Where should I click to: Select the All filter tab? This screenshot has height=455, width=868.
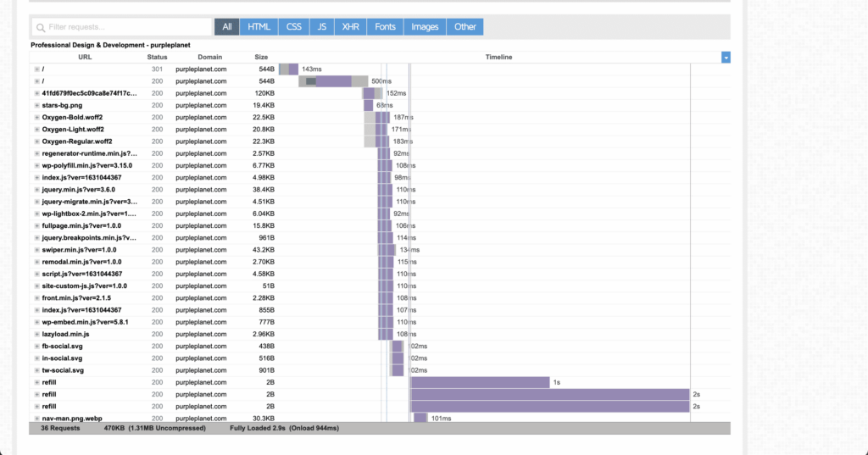point(226,27)
